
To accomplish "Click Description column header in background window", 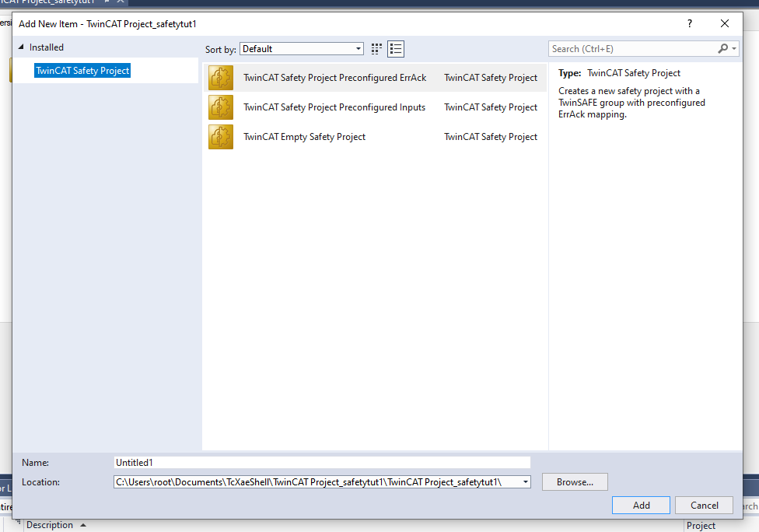I will pos(49,525).
